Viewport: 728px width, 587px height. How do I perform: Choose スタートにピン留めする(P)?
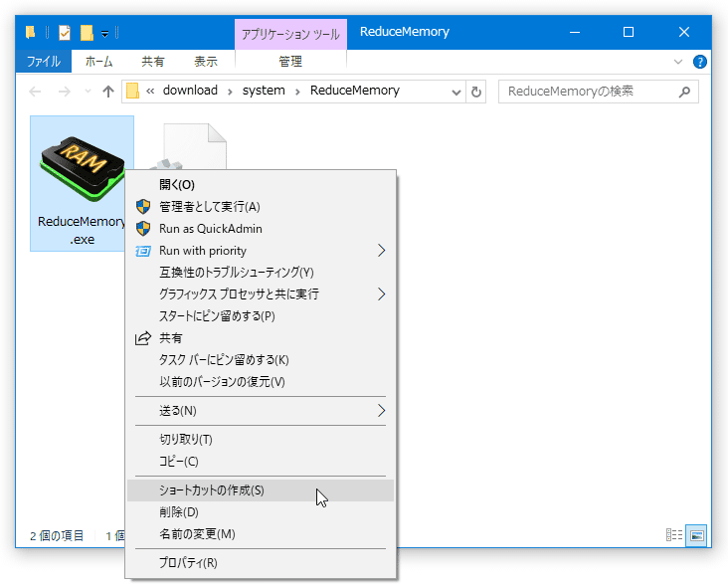(261, 316)
